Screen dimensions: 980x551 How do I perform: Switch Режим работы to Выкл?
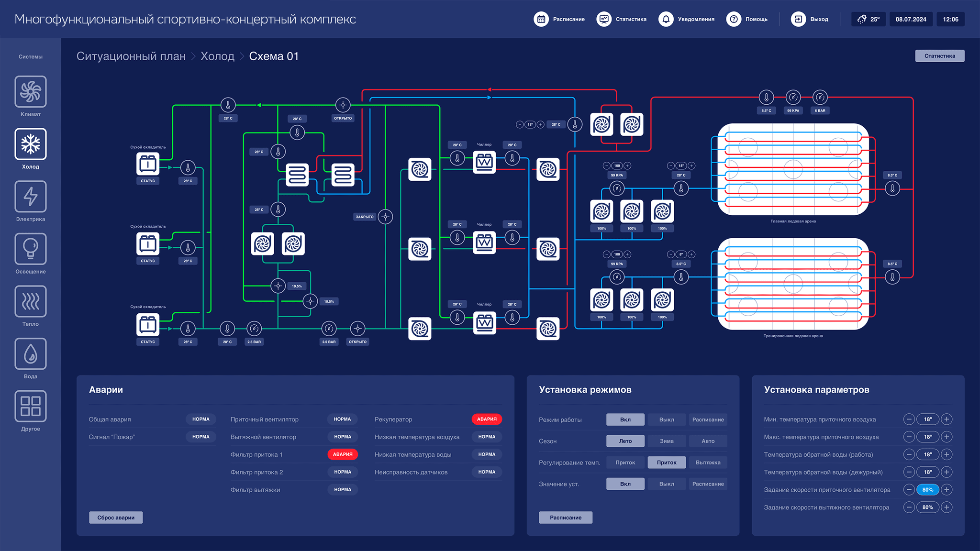(x=667, y=419)
